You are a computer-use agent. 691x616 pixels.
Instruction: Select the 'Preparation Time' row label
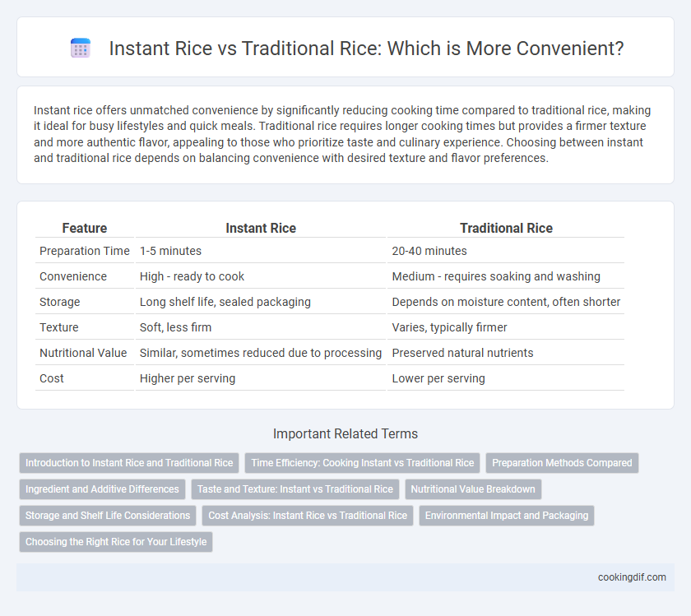85,251
